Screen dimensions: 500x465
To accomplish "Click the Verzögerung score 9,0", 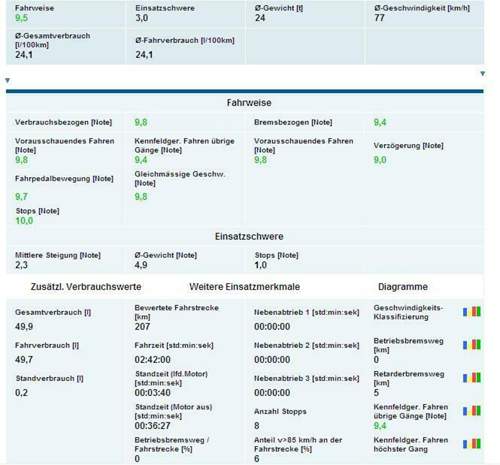I will (380, 160).
